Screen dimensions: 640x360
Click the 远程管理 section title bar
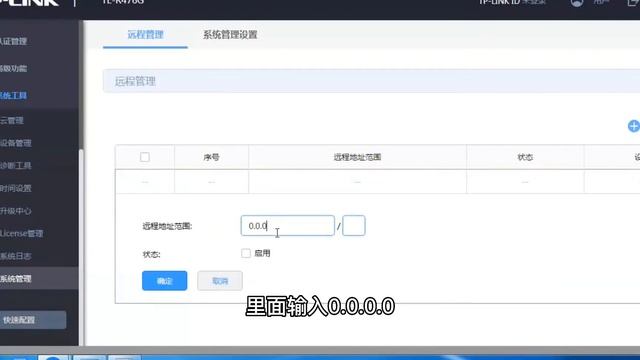point(371,81)
